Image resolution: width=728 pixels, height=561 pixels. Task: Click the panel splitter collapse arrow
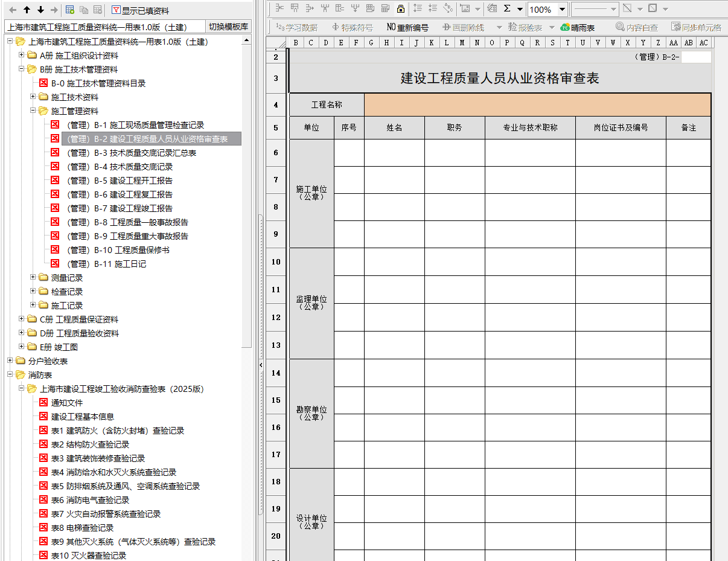pyautogui.click(x=261, y=365)
